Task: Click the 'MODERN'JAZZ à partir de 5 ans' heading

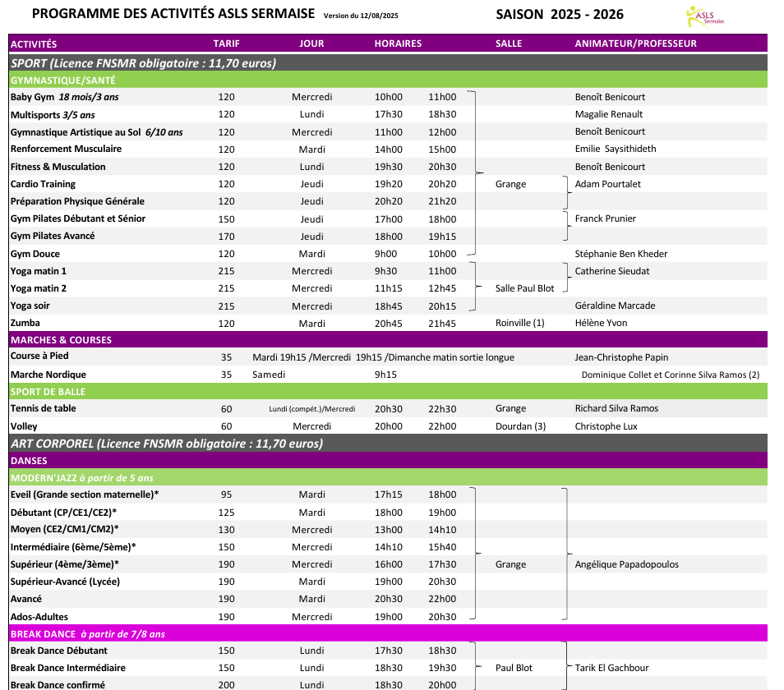Action: [82, 477]
